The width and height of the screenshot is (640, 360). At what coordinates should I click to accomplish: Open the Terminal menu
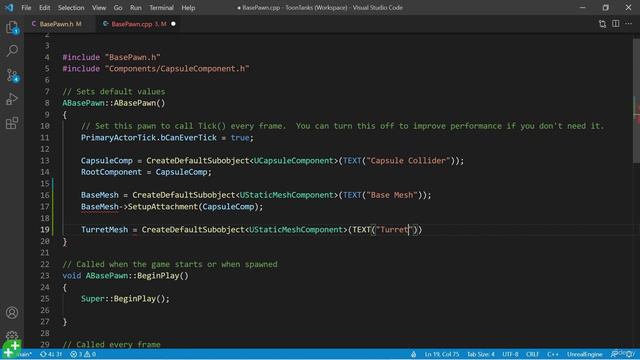(x=161, y=8)
